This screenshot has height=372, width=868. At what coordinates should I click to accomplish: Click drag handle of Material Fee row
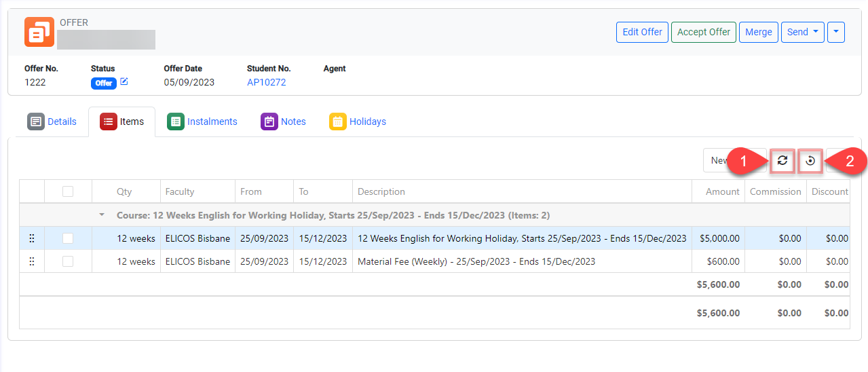pyautogui.click(x=32, y=261)
